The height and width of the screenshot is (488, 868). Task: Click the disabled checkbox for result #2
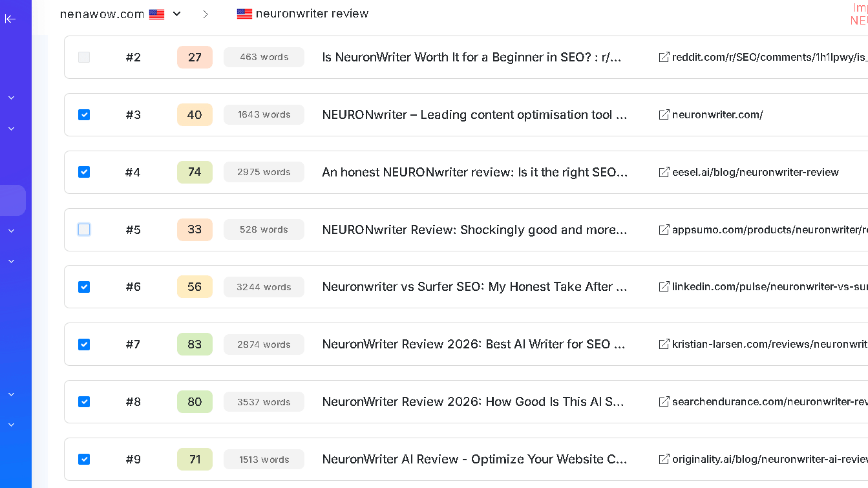(84, 57)
